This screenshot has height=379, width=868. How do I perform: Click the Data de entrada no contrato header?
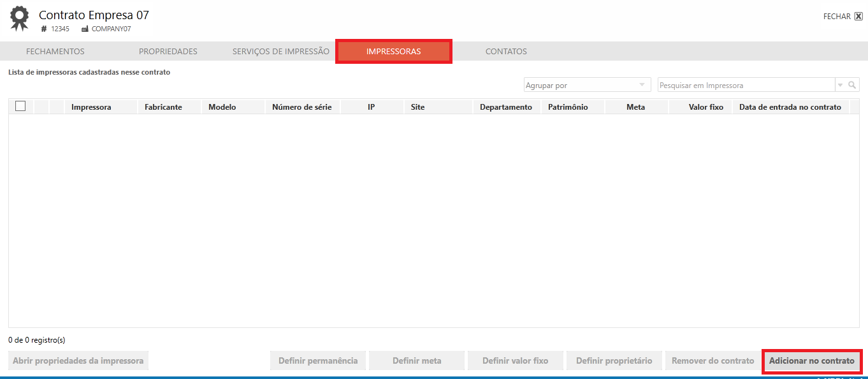click(790, 107)
